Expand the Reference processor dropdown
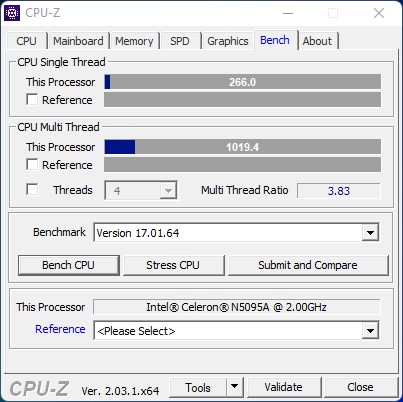The width and height of the screenshot is (403, 402). click(x=370, y=331)
